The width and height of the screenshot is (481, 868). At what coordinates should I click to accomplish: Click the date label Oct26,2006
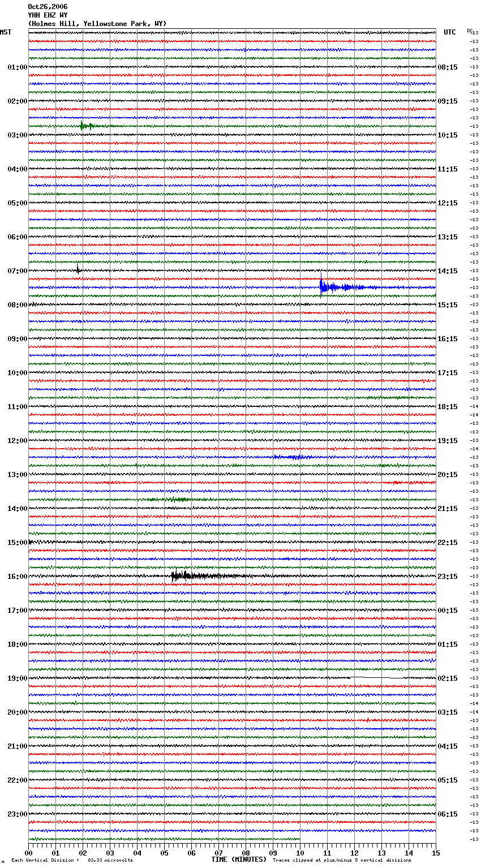(x=48, y=7)
